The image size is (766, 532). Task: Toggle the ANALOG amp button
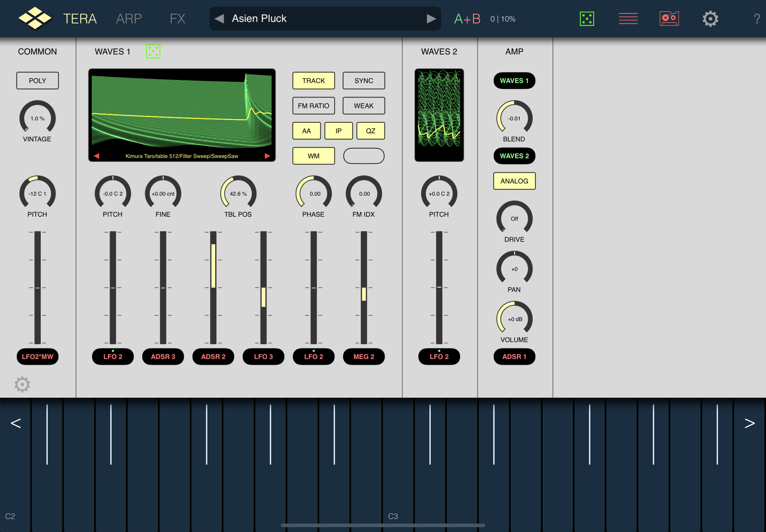(x=514, y=181)
